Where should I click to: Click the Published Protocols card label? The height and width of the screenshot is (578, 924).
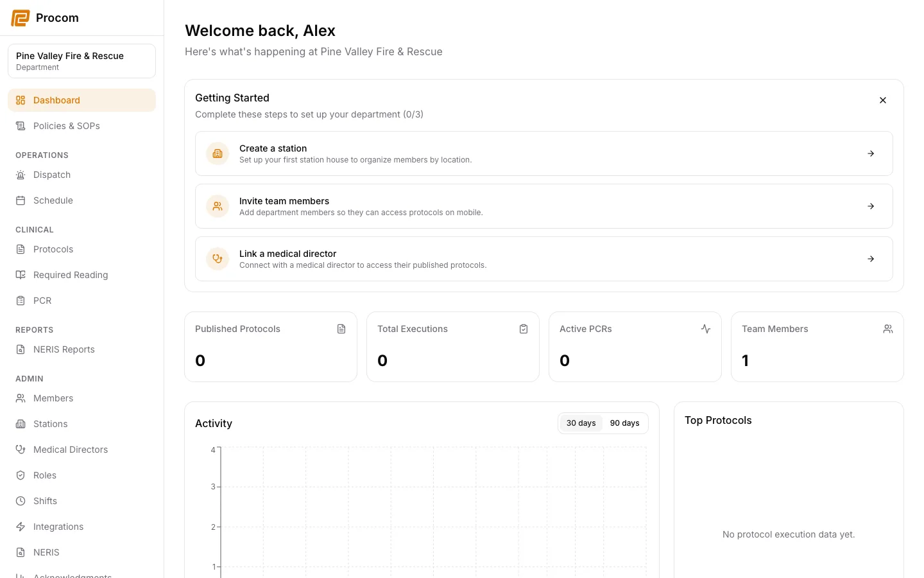click(237, 329)
